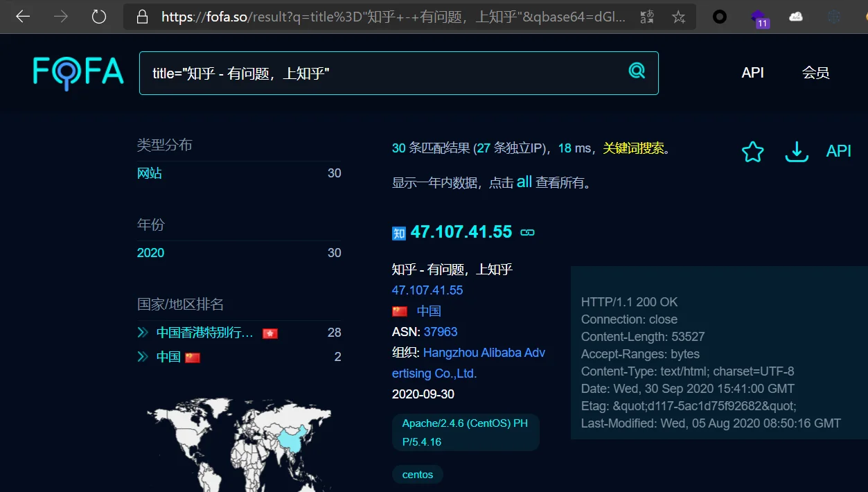This screenshot has height=492, width=868.
Task: Open the blue 47.107.41.55 link under the title
Action: (427, 290)
